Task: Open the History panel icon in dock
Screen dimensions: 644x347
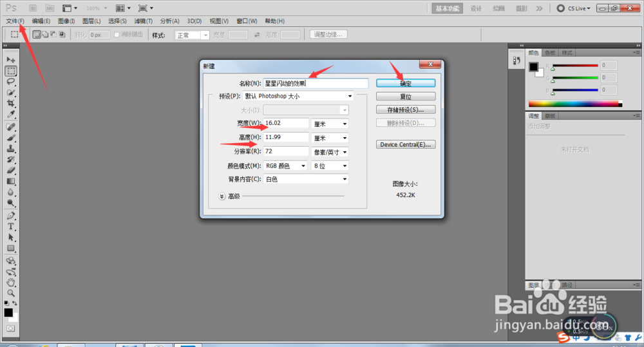Action: coord(516,61)
